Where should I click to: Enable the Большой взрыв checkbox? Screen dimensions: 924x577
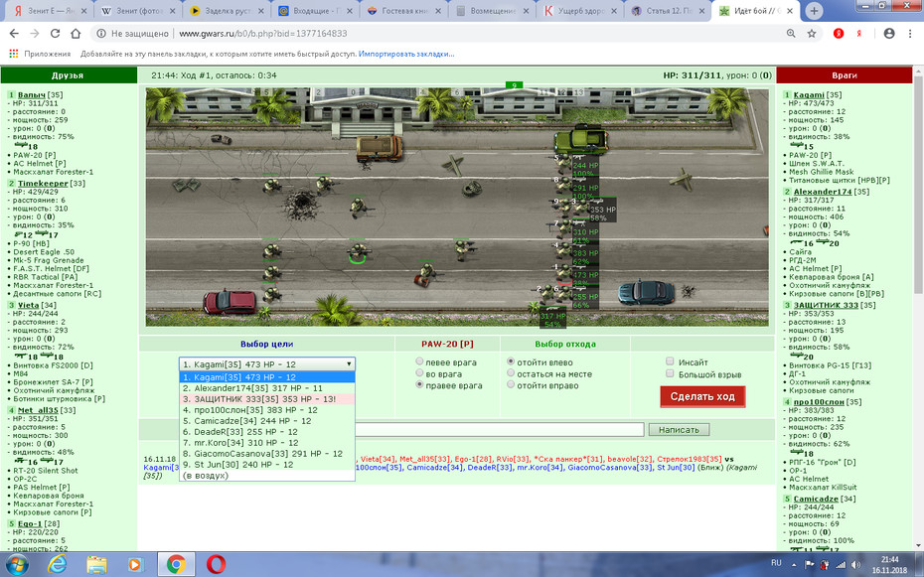pyautogui.click(x=670, y=373)
